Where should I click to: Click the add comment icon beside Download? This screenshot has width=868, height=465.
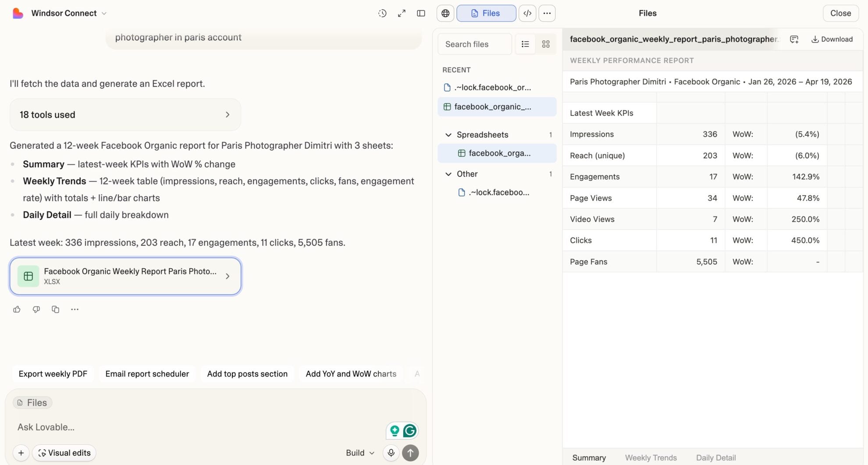coord(794,39)
